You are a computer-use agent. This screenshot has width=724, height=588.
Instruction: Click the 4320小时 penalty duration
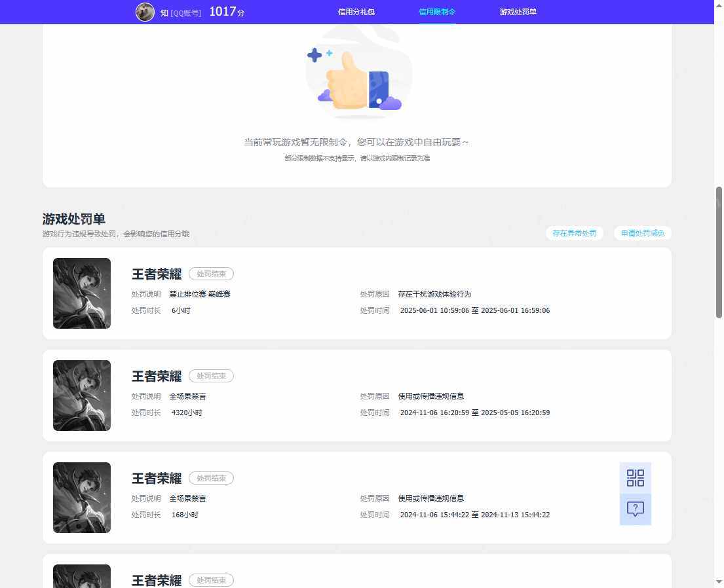pos(187,413)
